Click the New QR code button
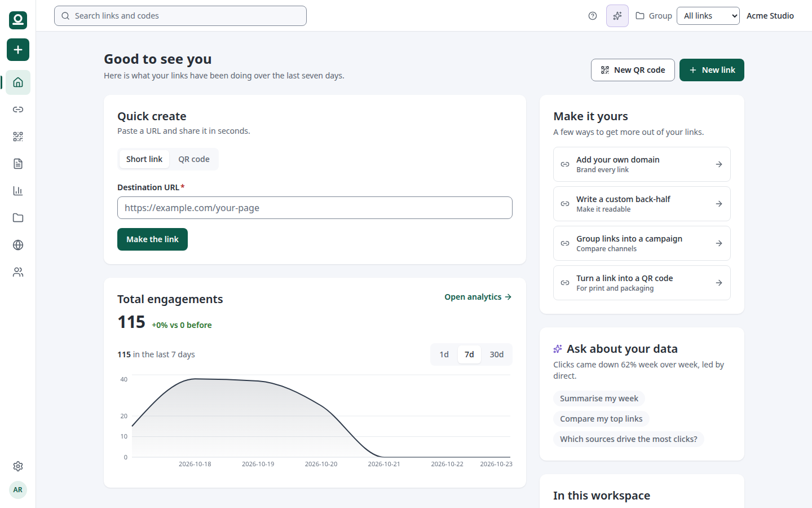Screen dimensions: 812x508 coord(633,70)
